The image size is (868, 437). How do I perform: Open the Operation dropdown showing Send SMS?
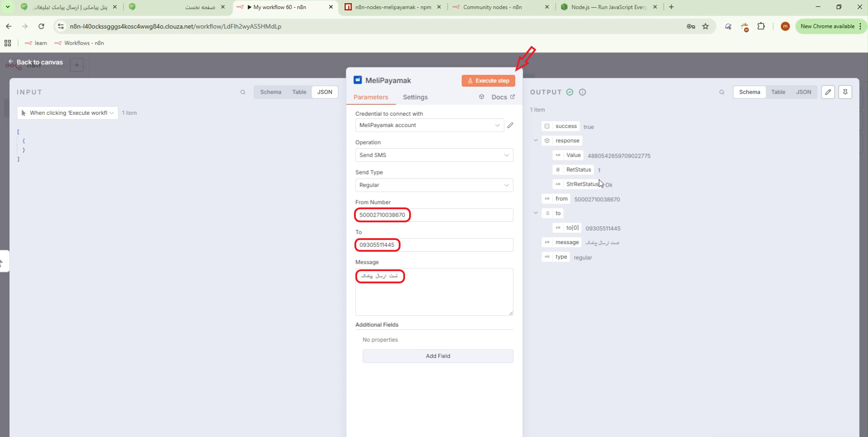point(434,155)
